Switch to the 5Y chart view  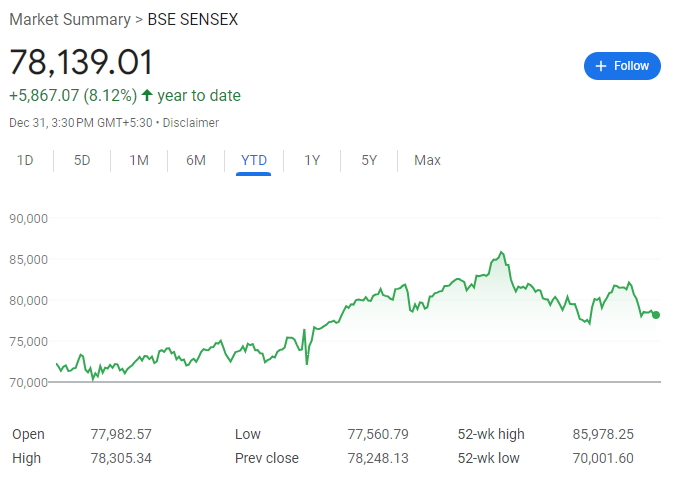(369, 160)
